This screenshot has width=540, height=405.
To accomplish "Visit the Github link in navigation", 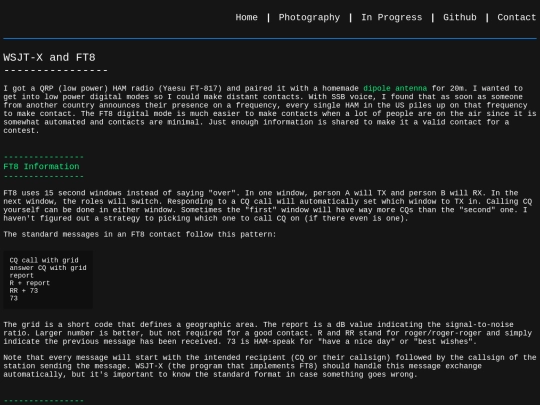I will tap(459, 17).
